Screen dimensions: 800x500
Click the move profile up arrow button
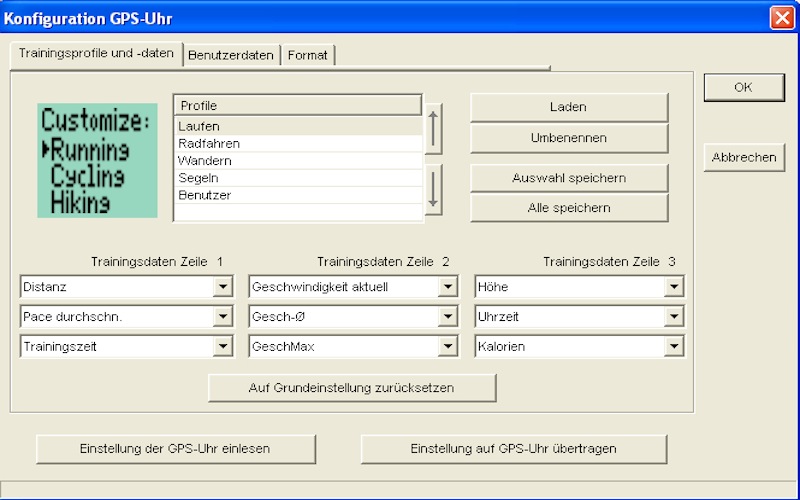pyautogui.click(x=433, y=129)
